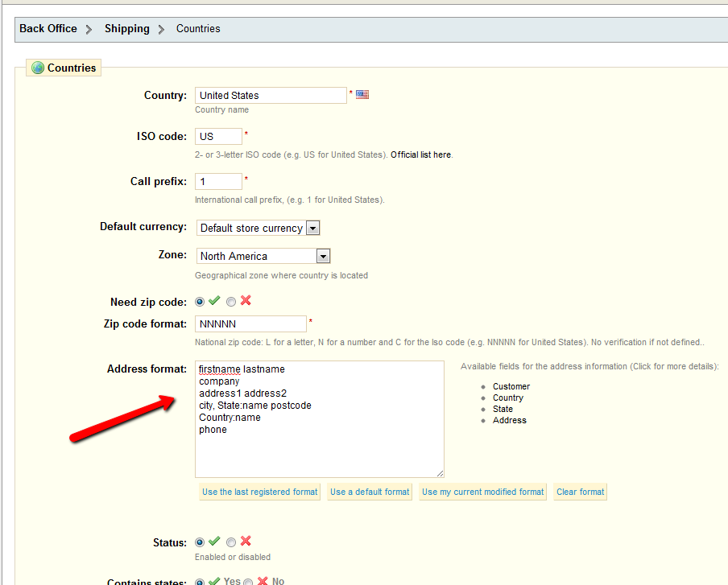This screenshot has height=585, width=728.
Task: Click Clear format button
Action: click(581, 492)
